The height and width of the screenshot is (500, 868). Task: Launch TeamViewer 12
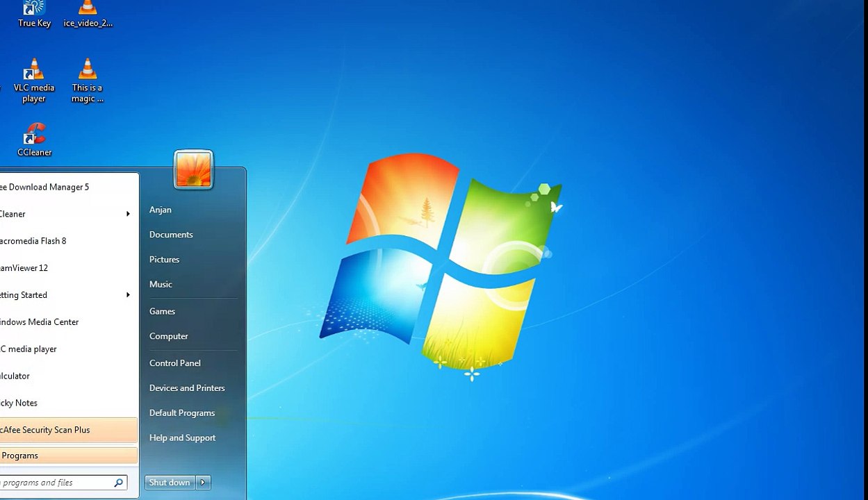click(69, 268)
